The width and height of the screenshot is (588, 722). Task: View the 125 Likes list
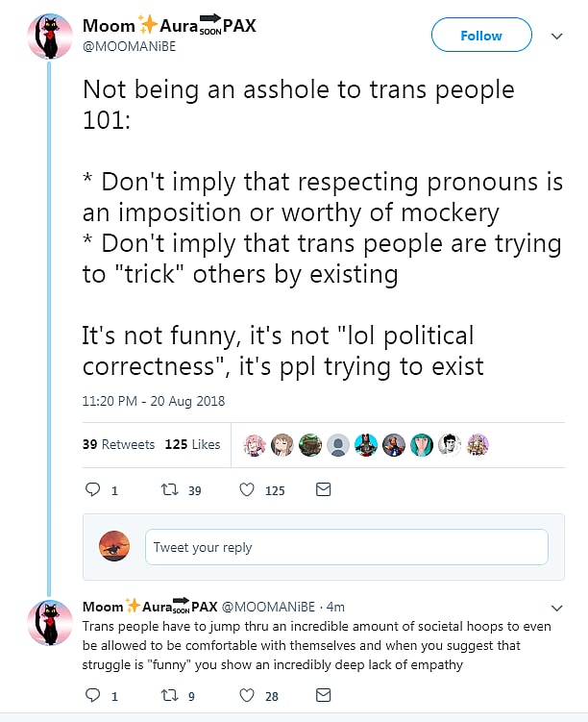192,444
